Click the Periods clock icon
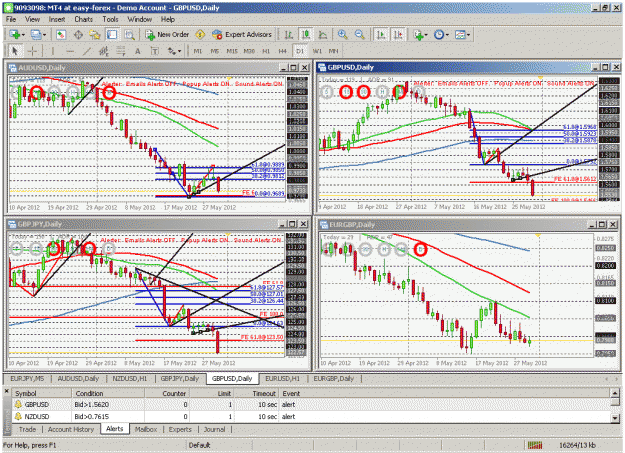Image resolution: width=625 pixels, height=453 pixels. coord(439,35)
